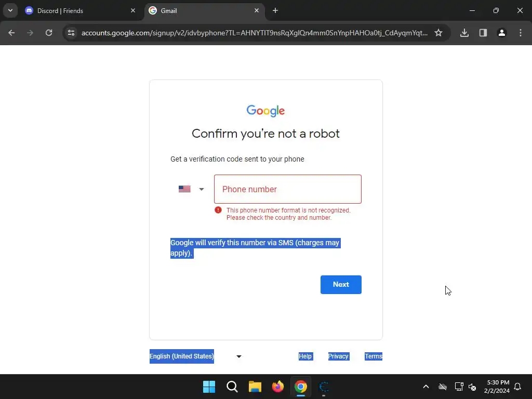Screen dimensions: 532x399
Task: Open Chrome downloads icon
Action: (x=464, y=33)
